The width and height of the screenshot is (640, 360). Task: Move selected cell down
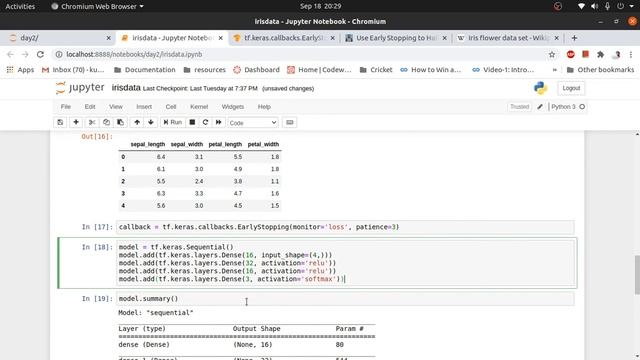coord(151,122)
